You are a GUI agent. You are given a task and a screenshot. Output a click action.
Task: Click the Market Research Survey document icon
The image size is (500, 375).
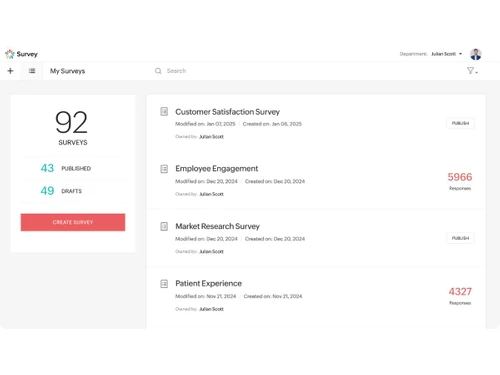164,226
